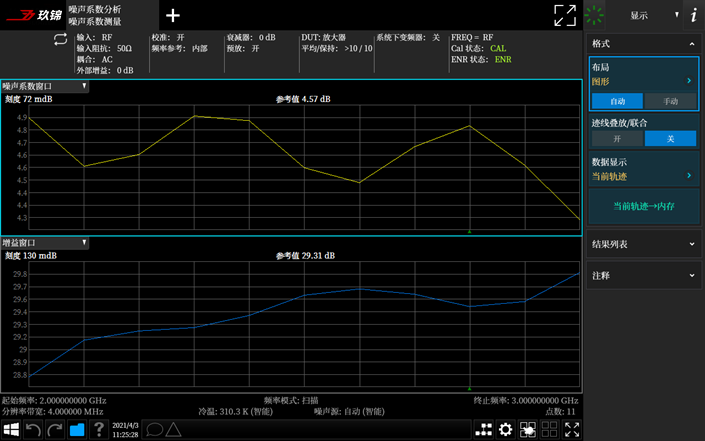The height and width of the screenshot is (441, 705).
Task: Open the Windows start icon
Action: pyautogui.click(x=11, y=430)
